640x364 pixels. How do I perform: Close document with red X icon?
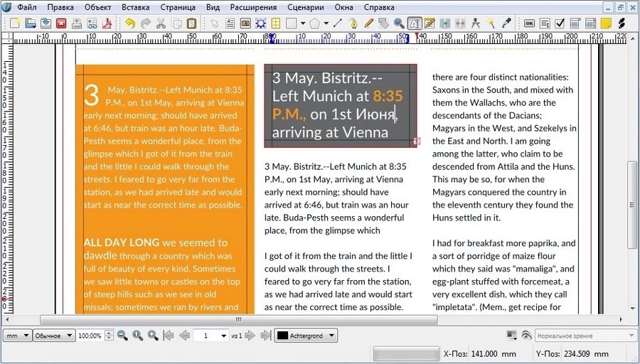(61, 23)
